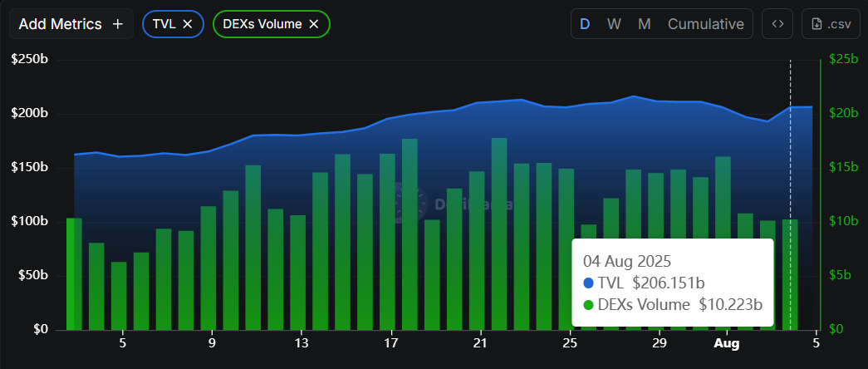Click the tooltip date 04 Aug 2025

point(627,261)
